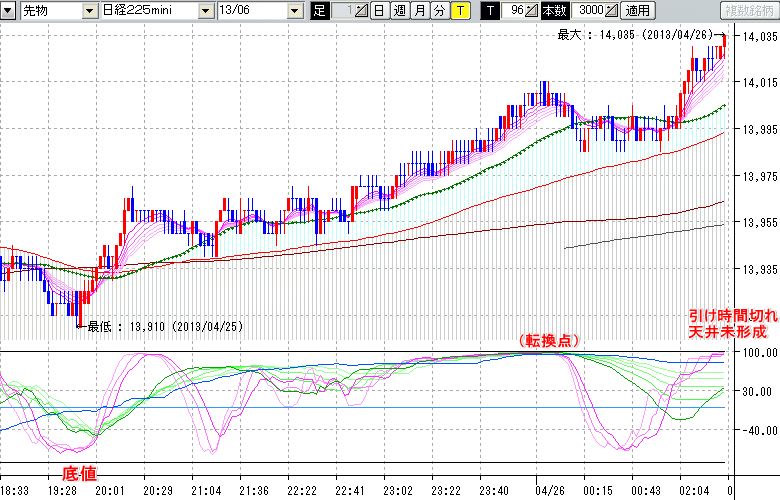
Task: Click the yellow T tick button
Action: coord(459,11)
